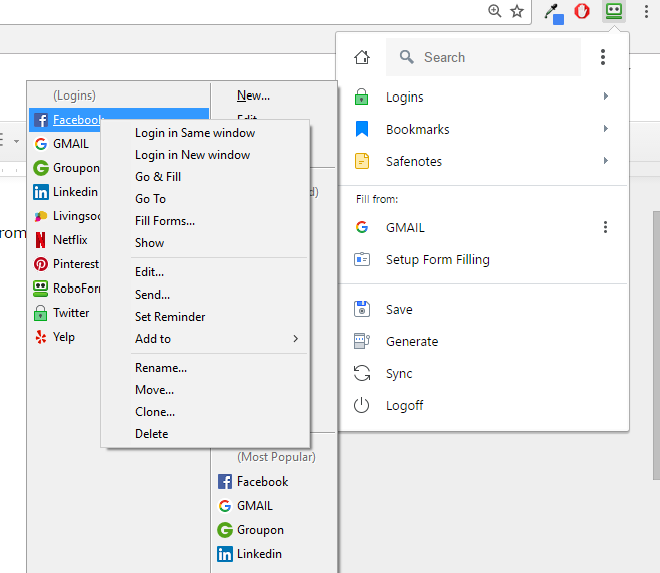
Task: Click New... in the logins menu
Action: (253, 96)
